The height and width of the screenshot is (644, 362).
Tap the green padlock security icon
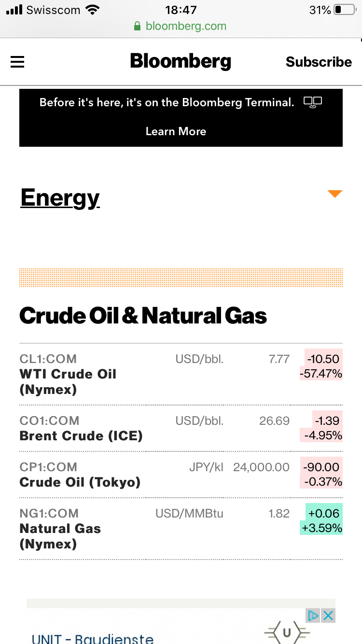tap(138, 26)
